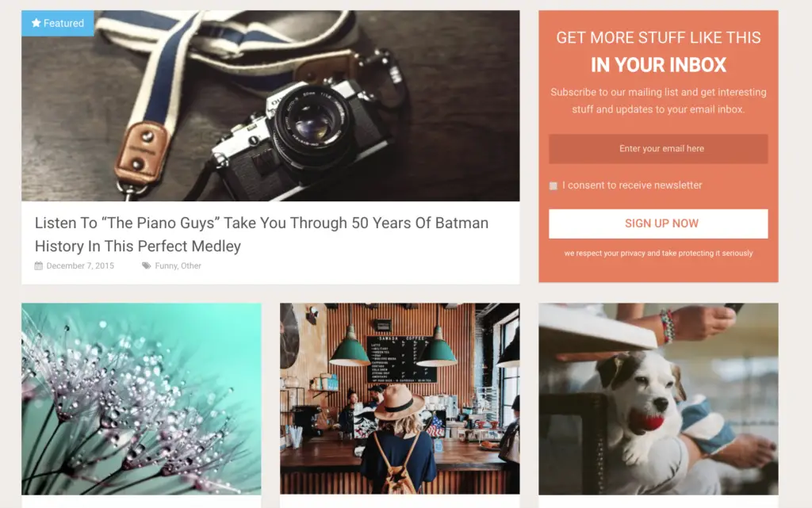Screen dimensions: 812x508
Task: Click the 'IN YOUR INBOX' heading
Action: [658, 65]
